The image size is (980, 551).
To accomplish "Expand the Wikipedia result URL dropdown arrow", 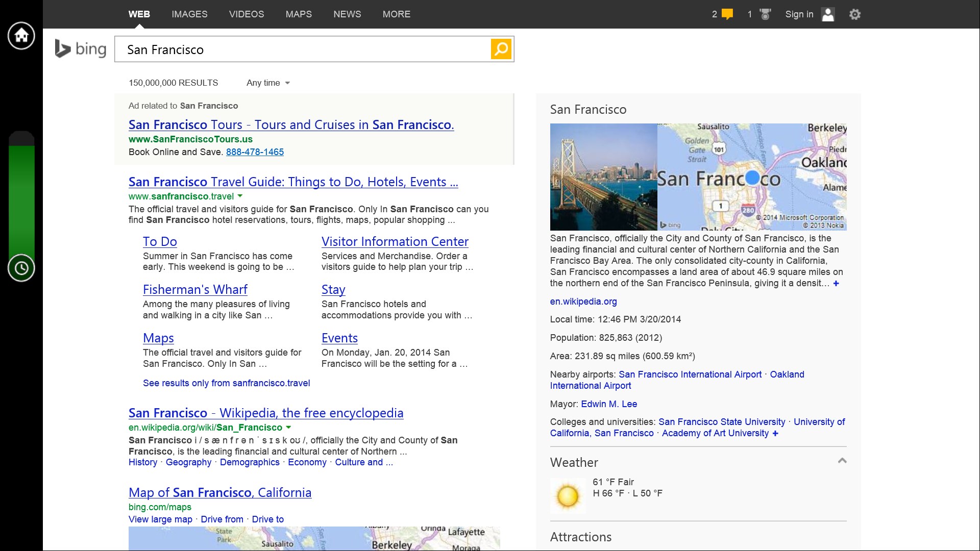I will (288, 427).
